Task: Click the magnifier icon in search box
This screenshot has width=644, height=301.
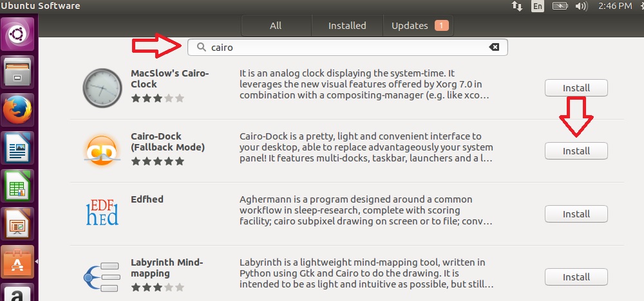Action: (201, 47)
